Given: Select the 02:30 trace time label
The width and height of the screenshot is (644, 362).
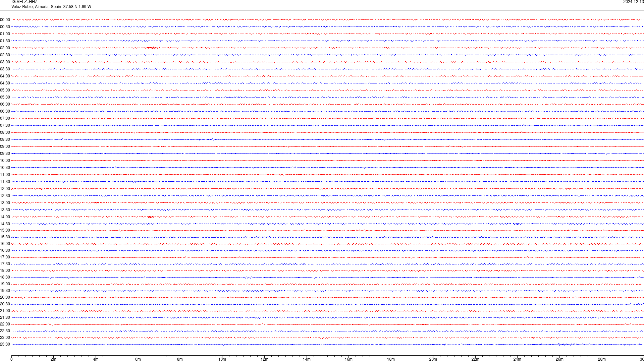Looking at the screenshot, I should click(x=5, y=55).
